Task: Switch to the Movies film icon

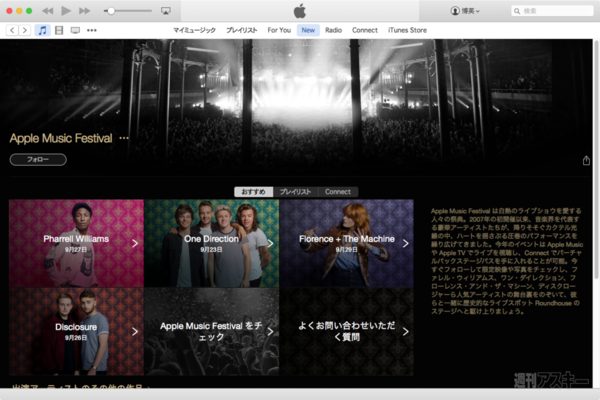Action: coord(59,30)
